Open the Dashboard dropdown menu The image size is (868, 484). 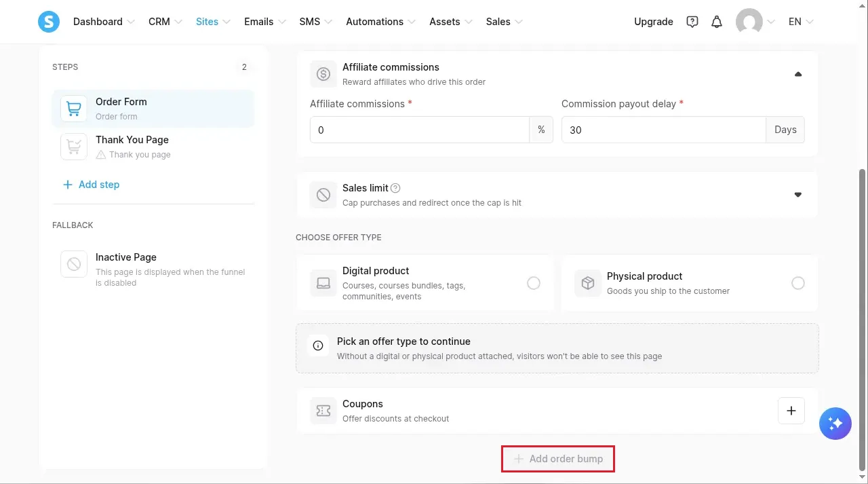coord(104,22)
